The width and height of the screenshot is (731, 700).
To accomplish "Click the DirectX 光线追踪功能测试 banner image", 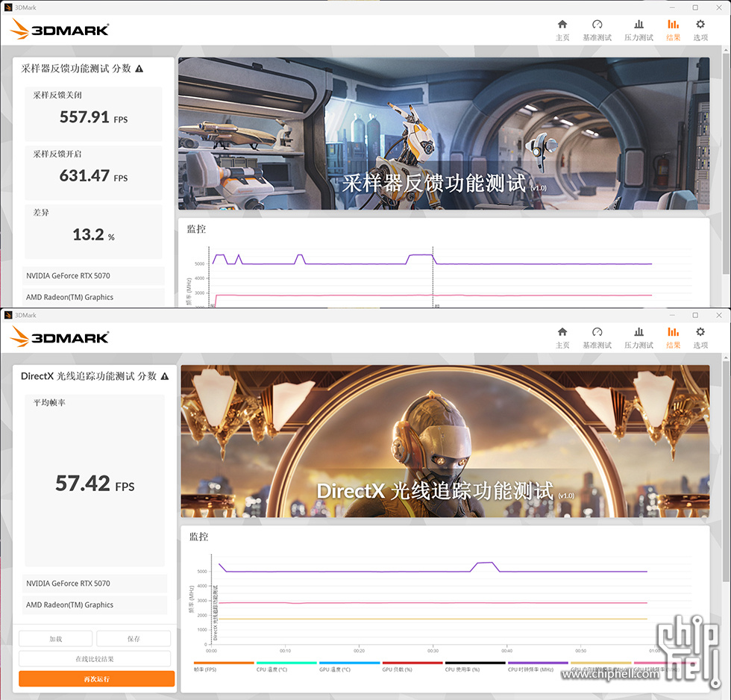I will (x=445, y=441).
